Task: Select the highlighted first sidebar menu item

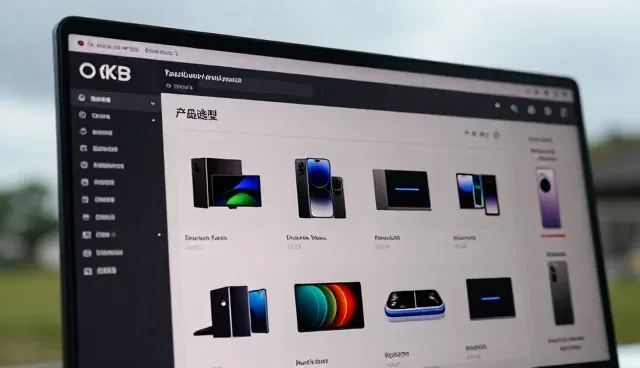Action: [x=115, y=100]
